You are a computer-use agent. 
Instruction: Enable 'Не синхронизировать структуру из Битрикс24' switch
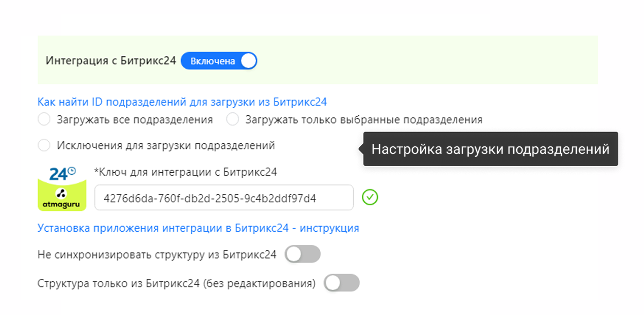[x=302, y=254]
